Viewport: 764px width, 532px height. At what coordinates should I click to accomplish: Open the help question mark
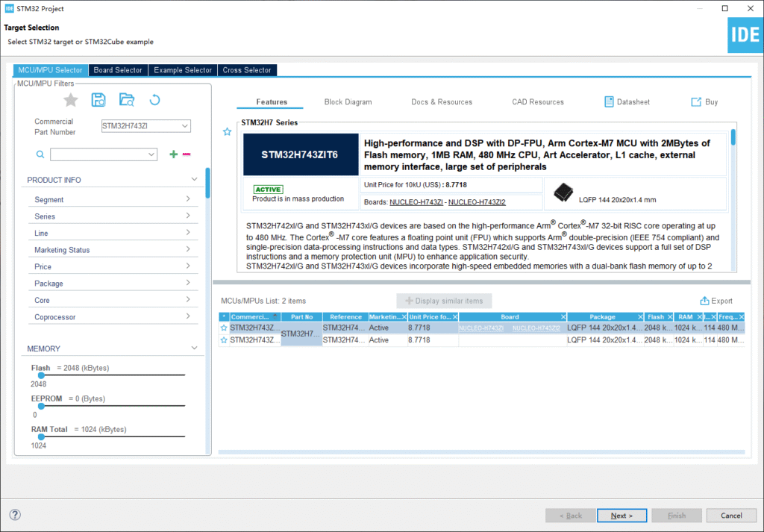click(15, 514)
